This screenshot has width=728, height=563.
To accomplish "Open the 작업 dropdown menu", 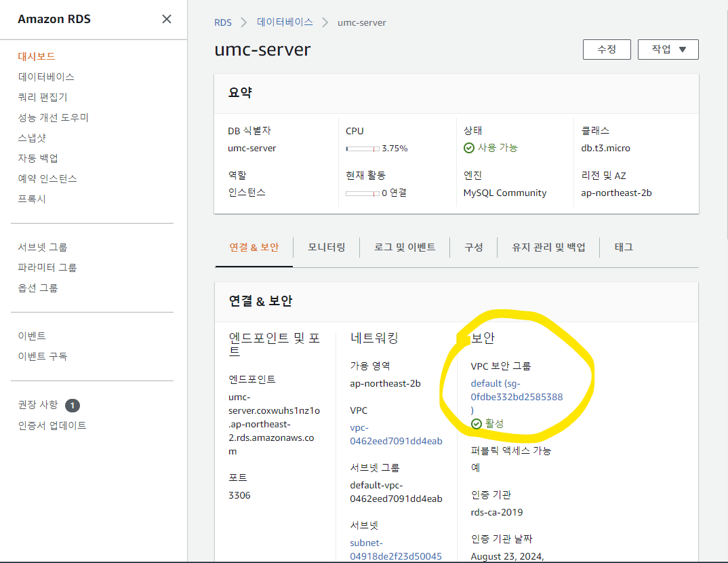I will click(668, 50).
